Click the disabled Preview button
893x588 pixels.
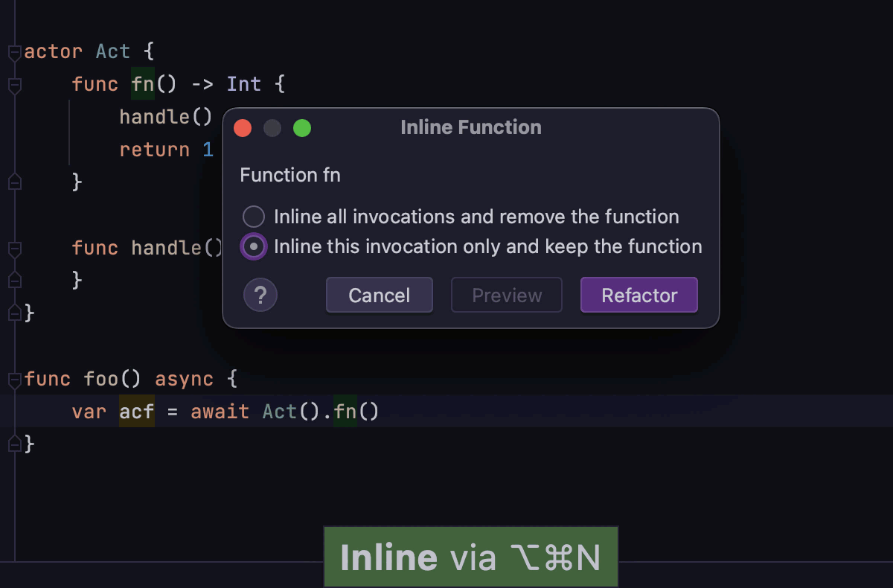coord(506,295)
